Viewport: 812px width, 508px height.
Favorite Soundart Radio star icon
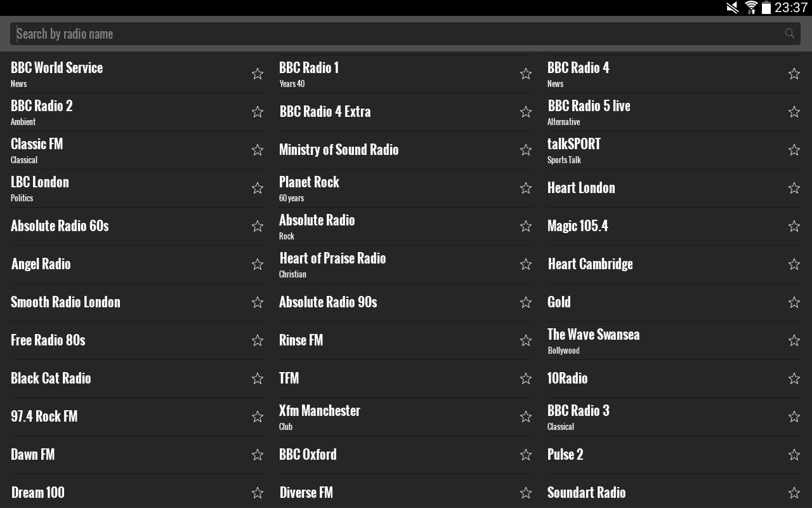(x=794, y=493)
